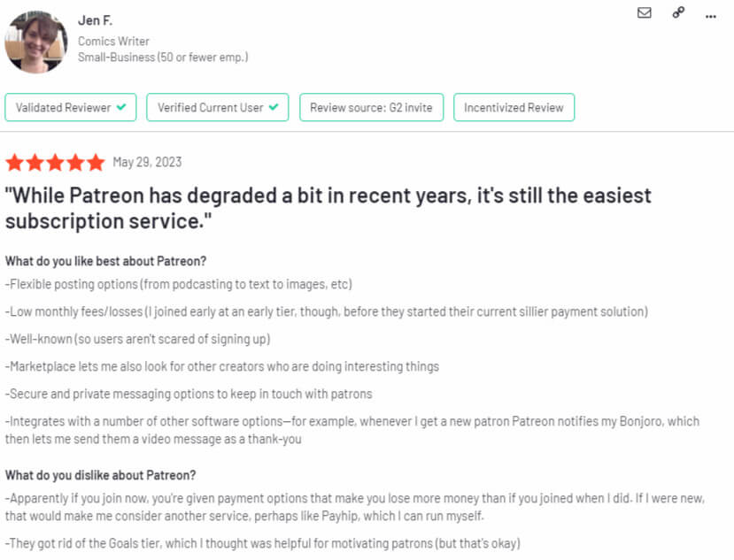Click the fifth star of the review rating
The image size is (734, 560).
click(x=92, y=162)
